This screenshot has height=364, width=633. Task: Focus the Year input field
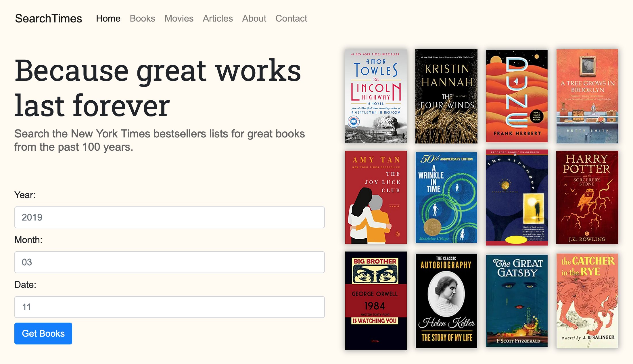pos(170,217)
